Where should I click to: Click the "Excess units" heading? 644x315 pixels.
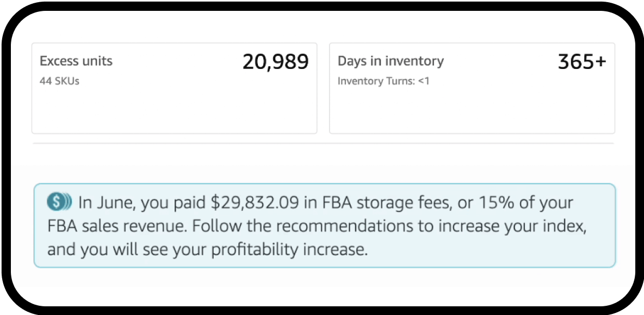click(x=76, y=61)
